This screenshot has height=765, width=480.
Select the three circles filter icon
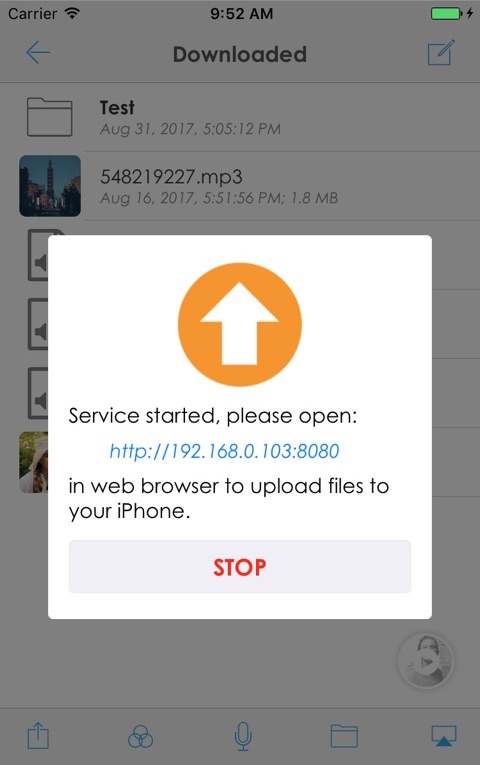(140, 736)
